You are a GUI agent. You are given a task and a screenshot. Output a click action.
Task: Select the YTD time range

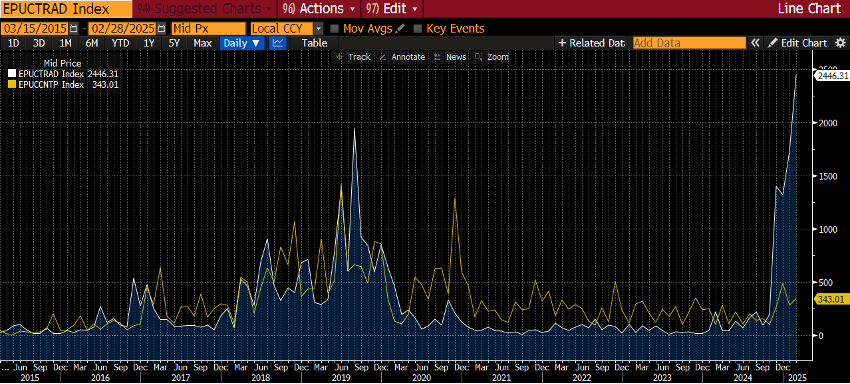coord(120,43)
